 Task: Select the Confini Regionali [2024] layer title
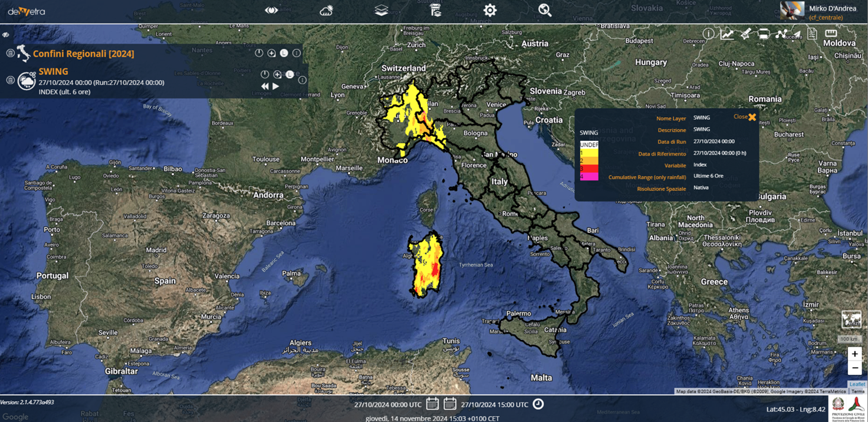pyautogui.click(x=84, y=54)
